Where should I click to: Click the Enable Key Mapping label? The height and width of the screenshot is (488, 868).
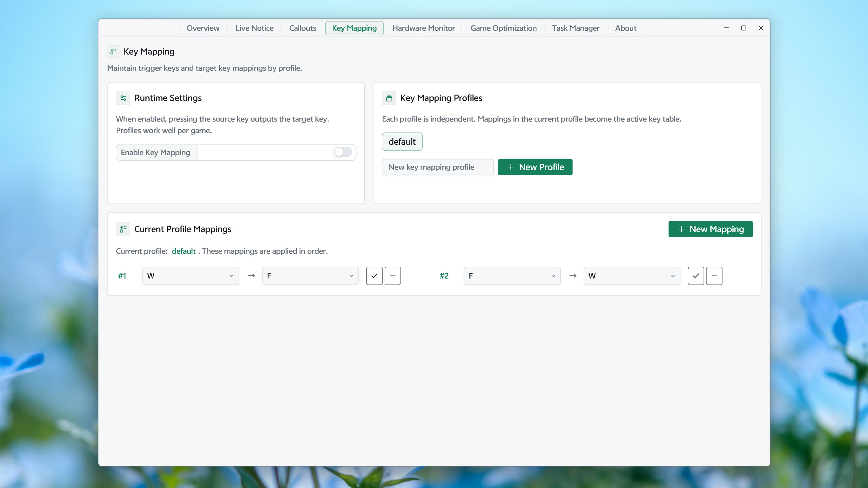155,152
